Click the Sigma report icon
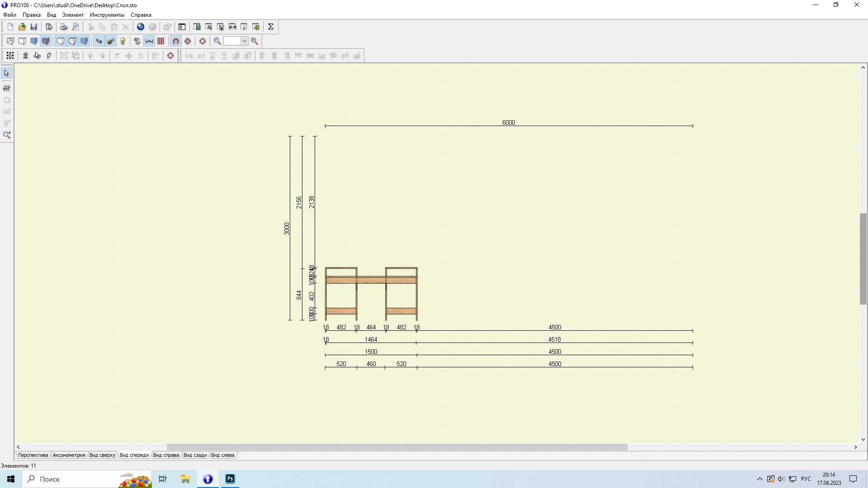 (x=271, y=27)
